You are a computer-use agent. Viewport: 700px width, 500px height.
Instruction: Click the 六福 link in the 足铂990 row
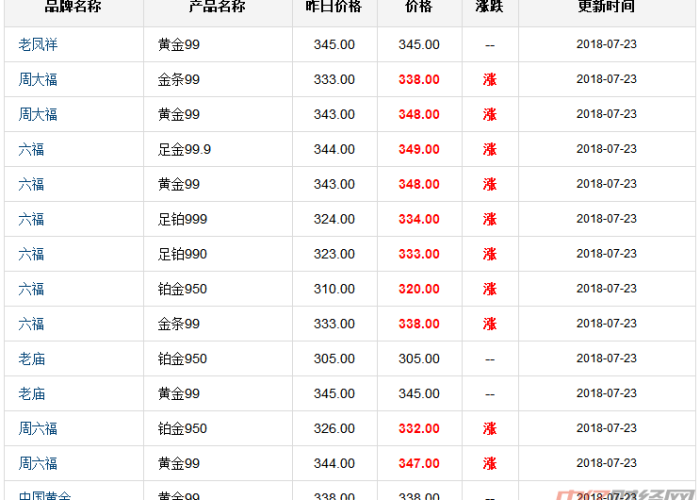pos(31,254)
